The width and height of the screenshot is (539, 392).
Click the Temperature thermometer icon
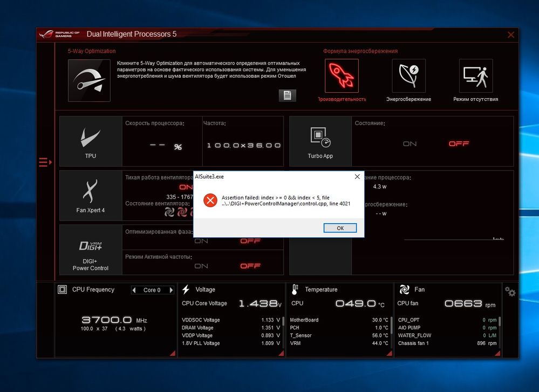point(295,290)
